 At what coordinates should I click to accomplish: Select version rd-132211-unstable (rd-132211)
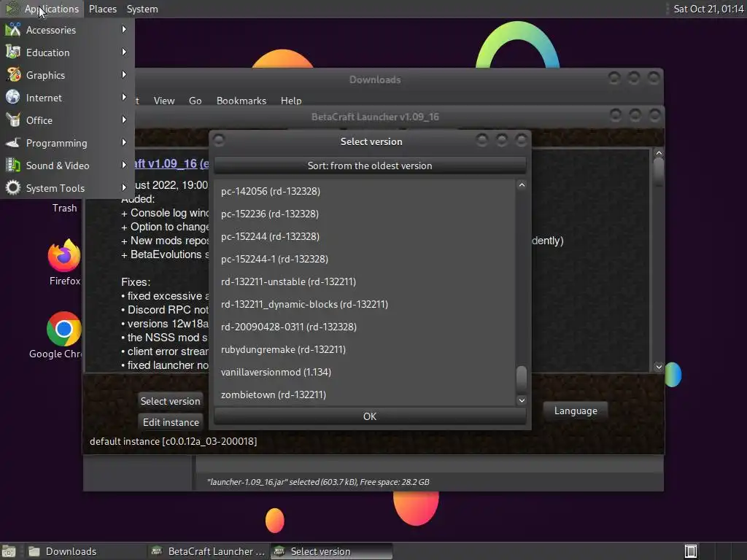tap(365, 281)
